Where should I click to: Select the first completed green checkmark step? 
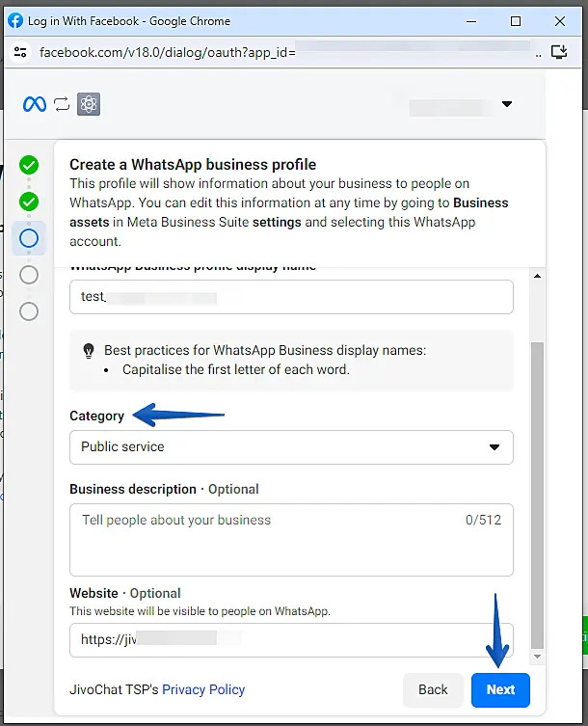pos(29,165)
